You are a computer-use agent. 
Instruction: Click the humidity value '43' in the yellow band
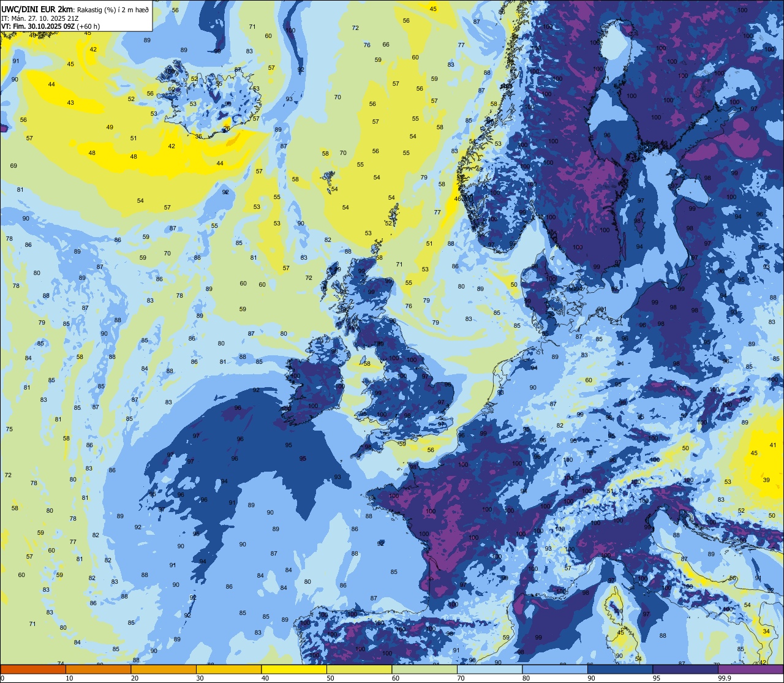pos(70,102)
